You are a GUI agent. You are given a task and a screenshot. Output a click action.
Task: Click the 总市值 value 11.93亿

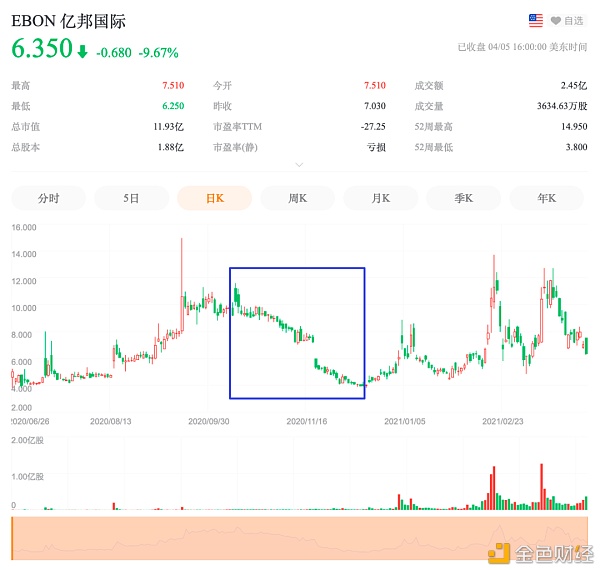(x=169, y=127)
